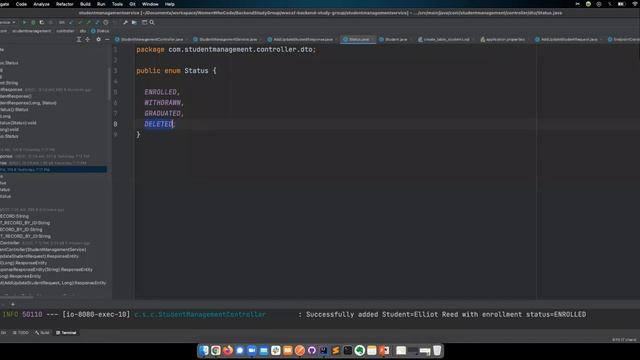Open the run configuration dropdown

(8, 22)
